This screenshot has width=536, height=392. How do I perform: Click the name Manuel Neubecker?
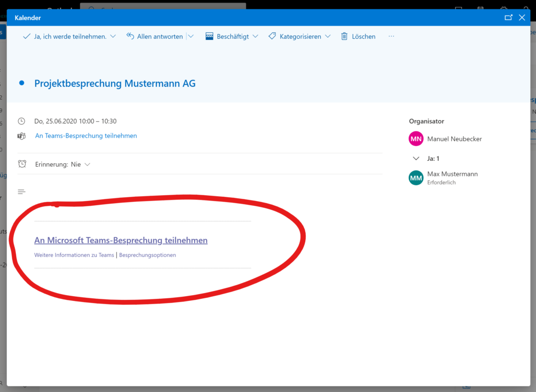click(x=455, y=139)
